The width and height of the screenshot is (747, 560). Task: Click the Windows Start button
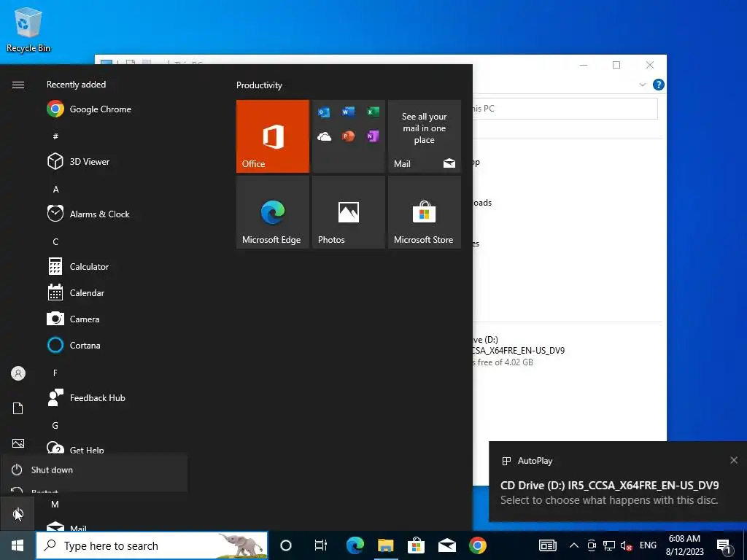tap(18, 545)
